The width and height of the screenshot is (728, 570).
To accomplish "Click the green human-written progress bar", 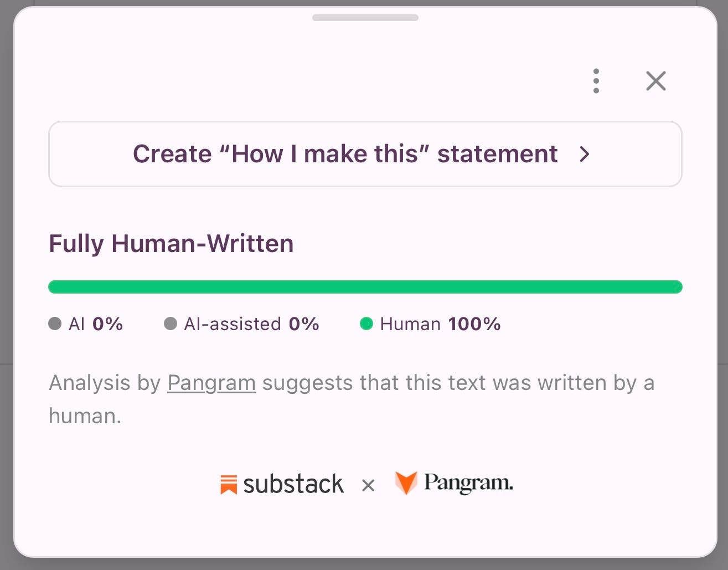I will pos(365,287).
